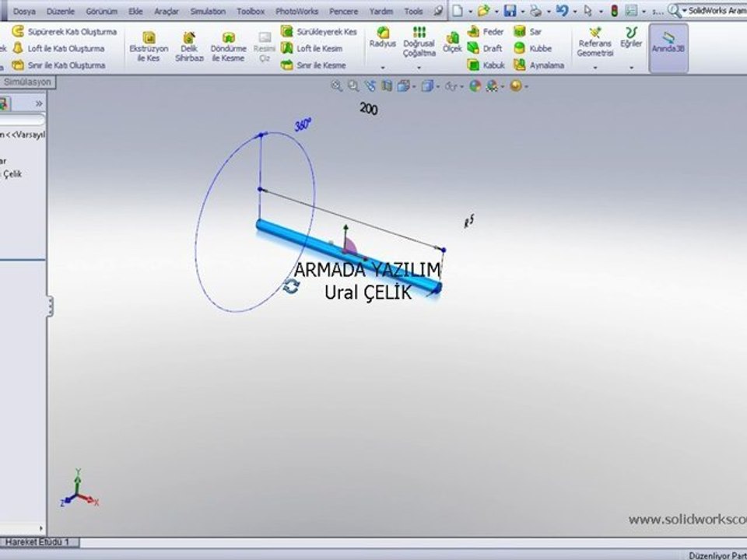Click the Apply Scene icon
Screen dimensions: 747x560
point(492,86)
